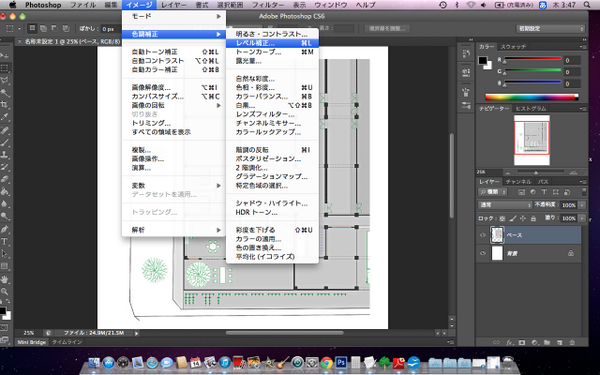Screen dimensions: 600x375
Task: Create new adjustment layer icon
Action: click(x=535, y=342)
